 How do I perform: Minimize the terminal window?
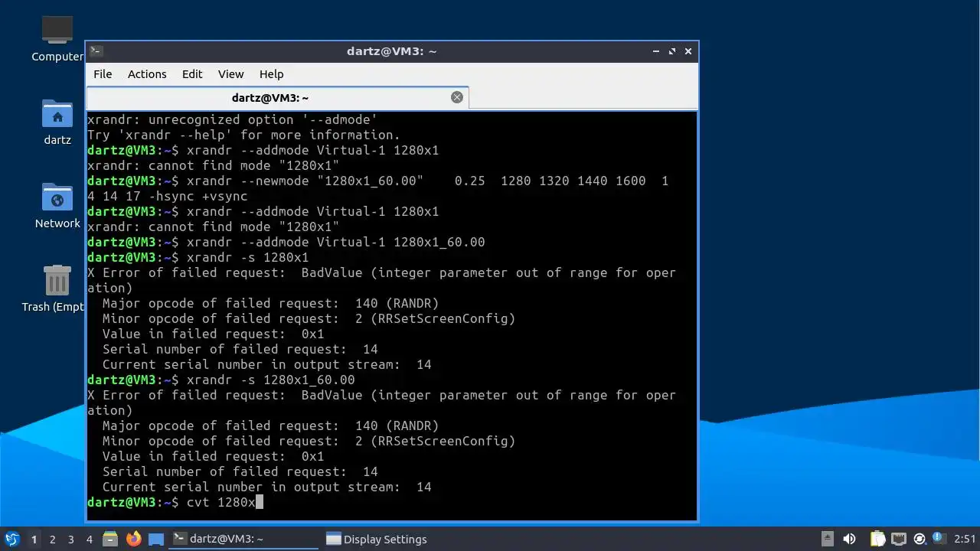[656, 51]
